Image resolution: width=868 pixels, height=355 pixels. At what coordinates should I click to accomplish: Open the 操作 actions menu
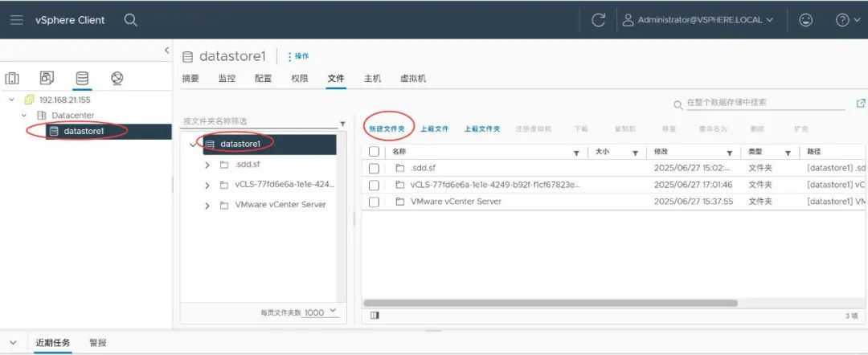point(298,56)
